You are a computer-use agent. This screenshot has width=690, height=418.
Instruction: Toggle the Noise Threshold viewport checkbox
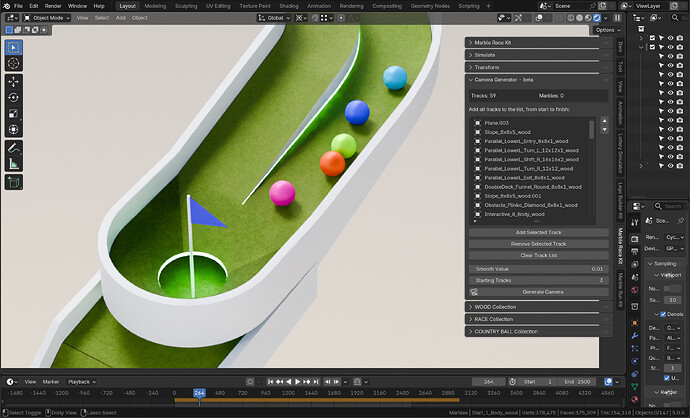667,289
